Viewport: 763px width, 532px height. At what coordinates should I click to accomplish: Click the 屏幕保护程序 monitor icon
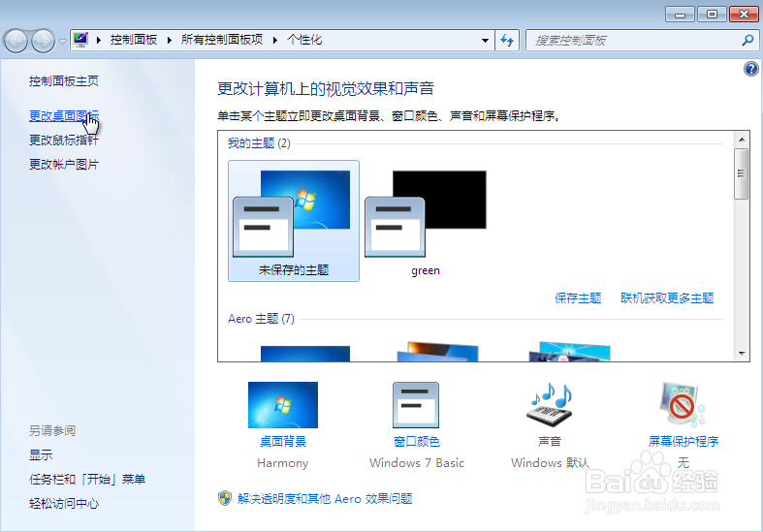(x=683, y=405)
